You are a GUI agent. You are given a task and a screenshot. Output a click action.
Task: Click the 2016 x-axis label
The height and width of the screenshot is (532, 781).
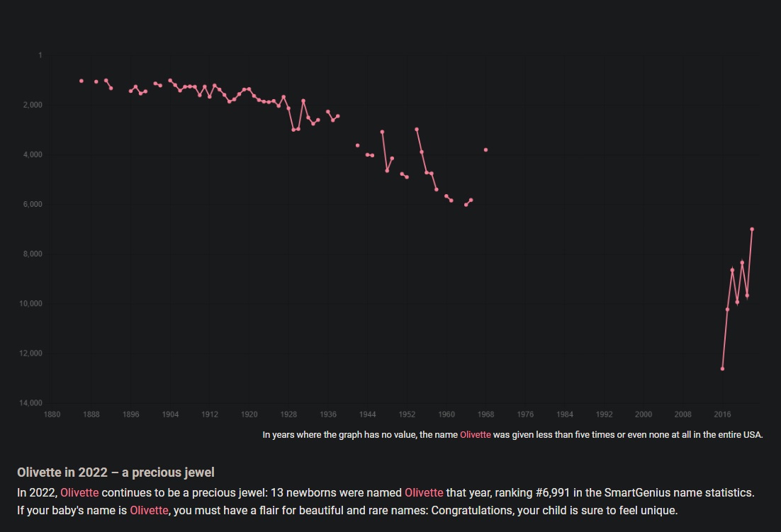722,414
